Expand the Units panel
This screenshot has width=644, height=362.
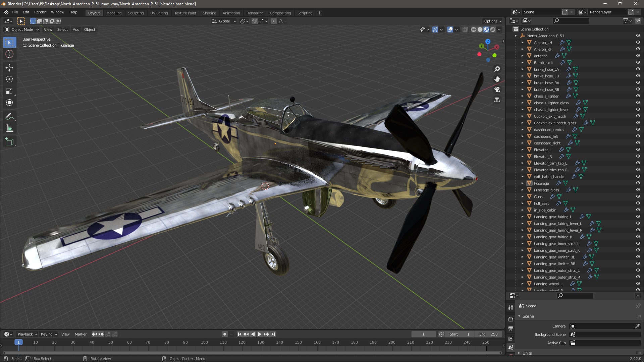(x=519, y=353)
